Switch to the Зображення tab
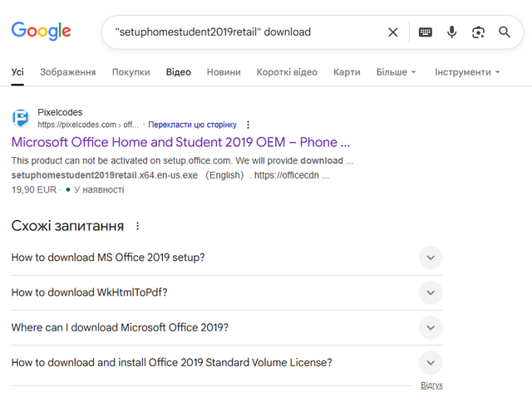Viewport: 532px width, 397px height. point(67,72)
